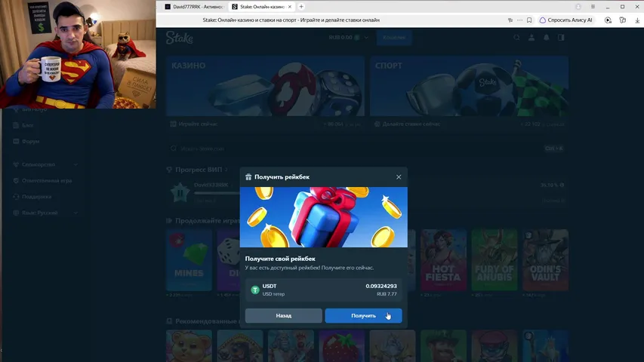Open the notifications bell icon
This screenshot has width=644, height=362.
coord(547,38)
